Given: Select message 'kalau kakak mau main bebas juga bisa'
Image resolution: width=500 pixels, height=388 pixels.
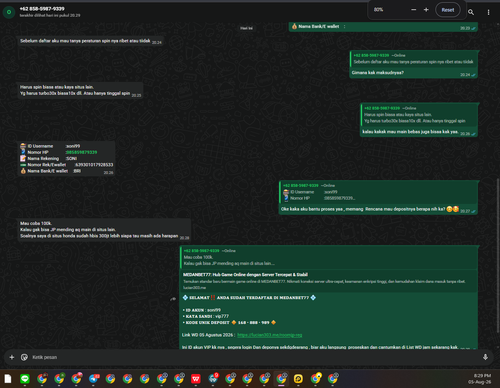Looking at the screenshot, I should pyautogui.click(x=410, y=132).
